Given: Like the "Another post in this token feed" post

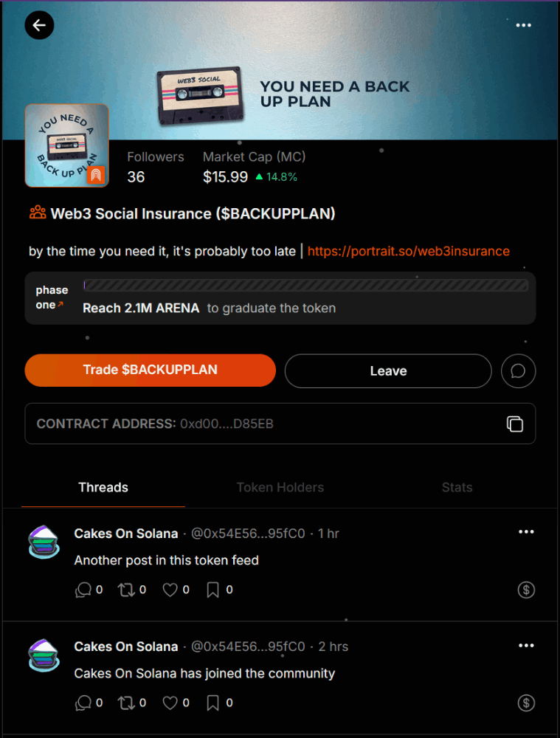Looking at the screenshot, I should (170, 590).
